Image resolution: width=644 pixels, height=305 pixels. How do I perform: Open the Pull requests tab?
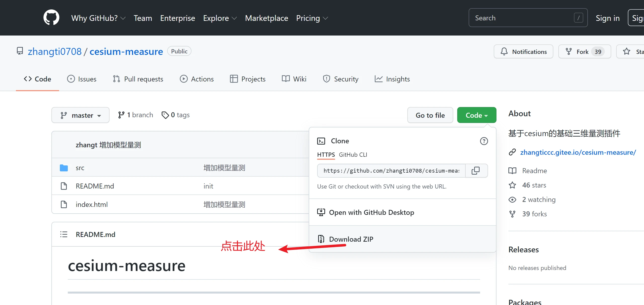click(138, 79)
